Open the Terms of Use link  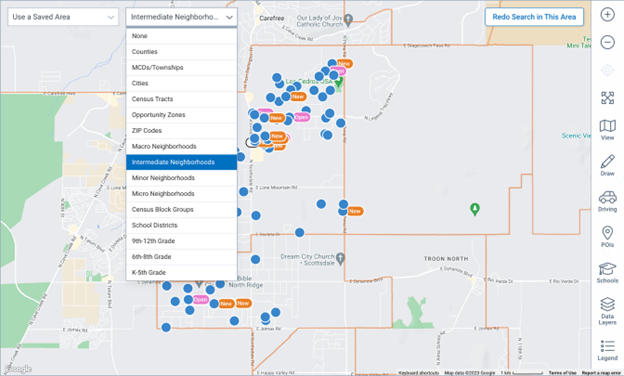(x=562, y=373)
